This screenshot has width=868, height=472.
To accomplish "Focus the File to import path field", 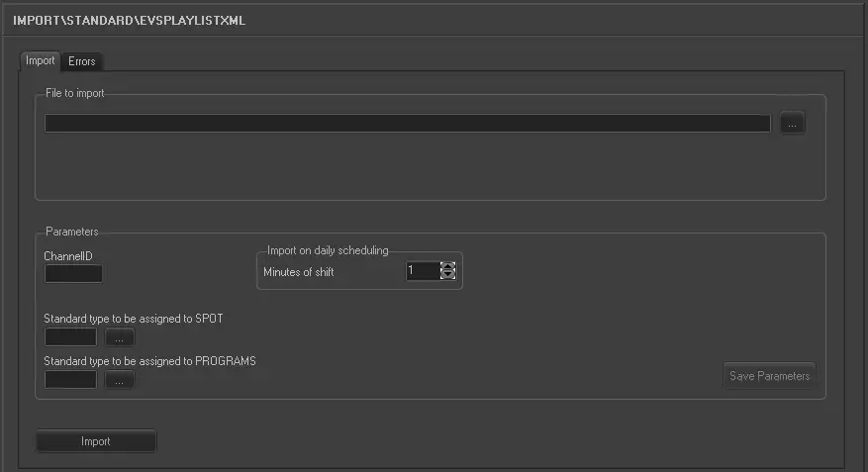I will tap(407, 124).
